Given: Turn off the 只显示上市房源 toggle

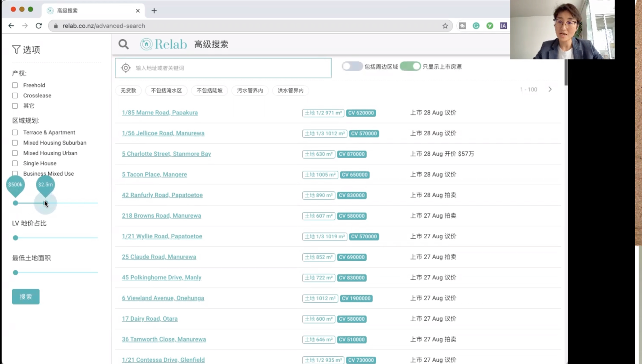Looking at the screenshot, I should [x=410, y=67].
